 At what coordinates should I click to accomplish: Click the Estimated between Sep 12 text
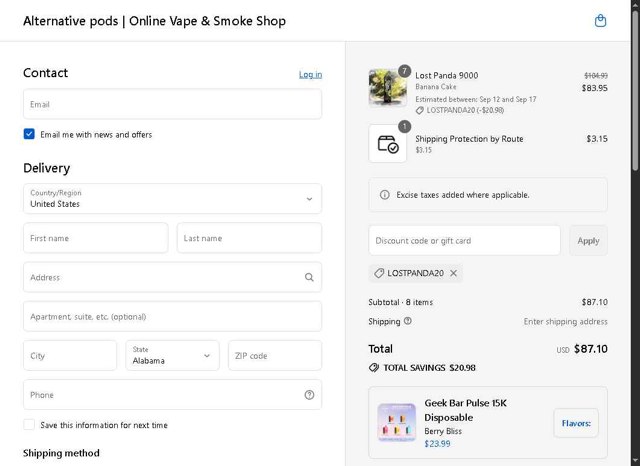coord(476,99)
